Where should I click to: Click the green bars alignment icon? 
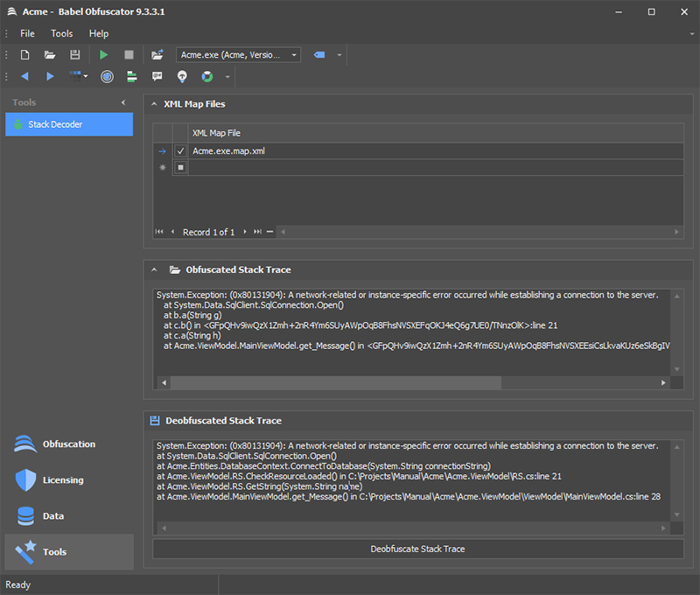[132, 77]
